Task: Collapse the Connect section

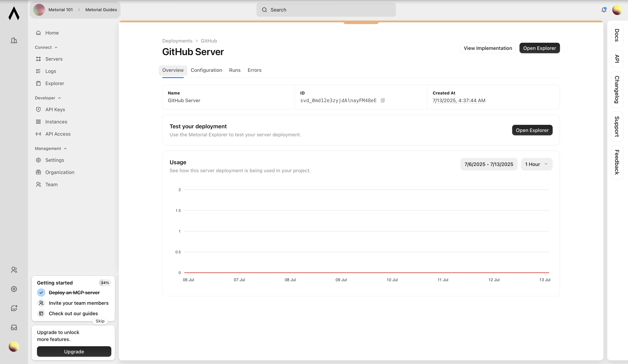Action: [x=56, y=47]
